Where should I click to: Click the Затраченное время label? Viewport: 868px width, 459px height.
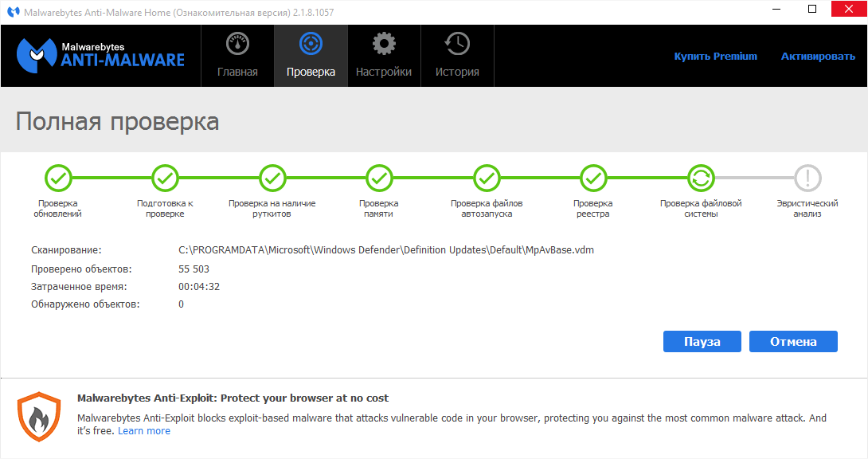tap(79, 287)
